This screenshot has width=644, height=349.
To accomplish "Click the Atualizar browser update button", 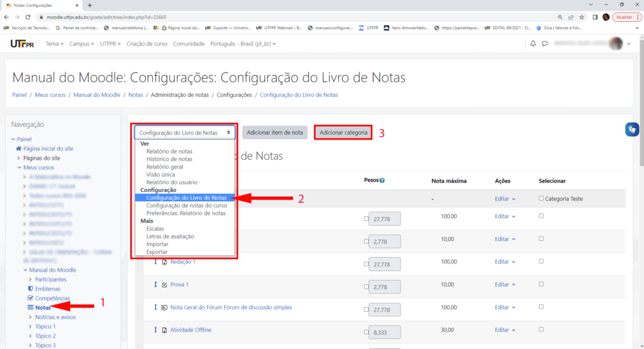I will [x=626, y=17].
